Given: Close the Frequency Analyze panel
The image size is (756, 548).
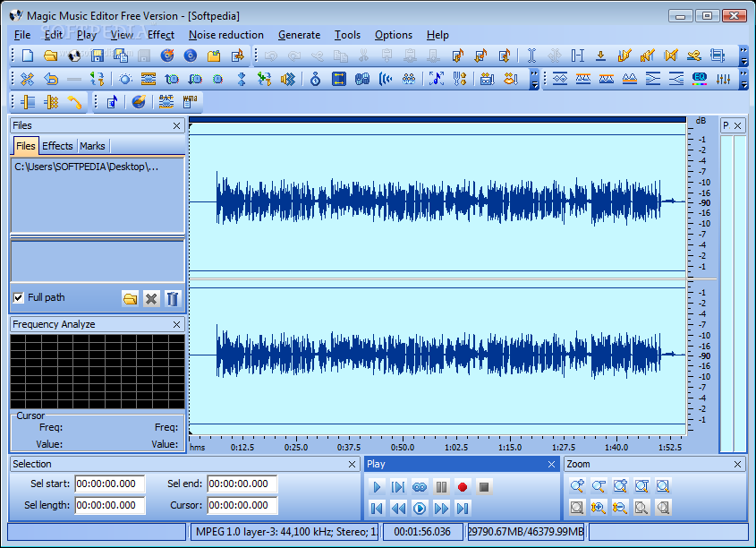Looking at the screenshot, I should [x=176, y=324].
